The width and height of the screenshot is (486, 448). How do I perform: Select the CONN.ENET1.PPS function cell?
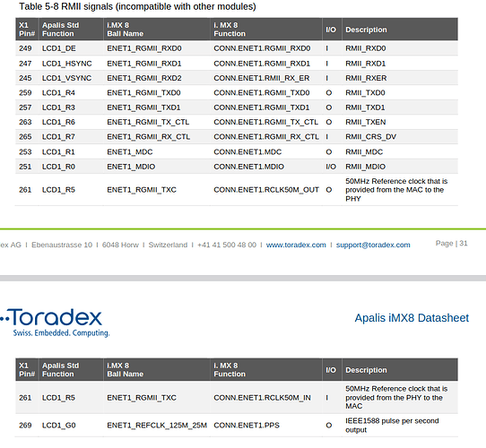point(247,426)
